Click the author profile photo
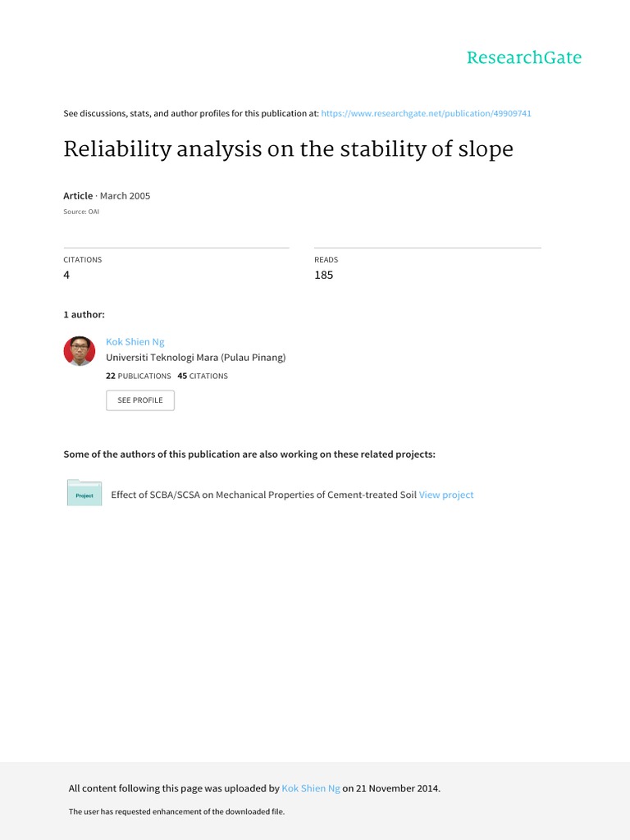 (80, 351)
